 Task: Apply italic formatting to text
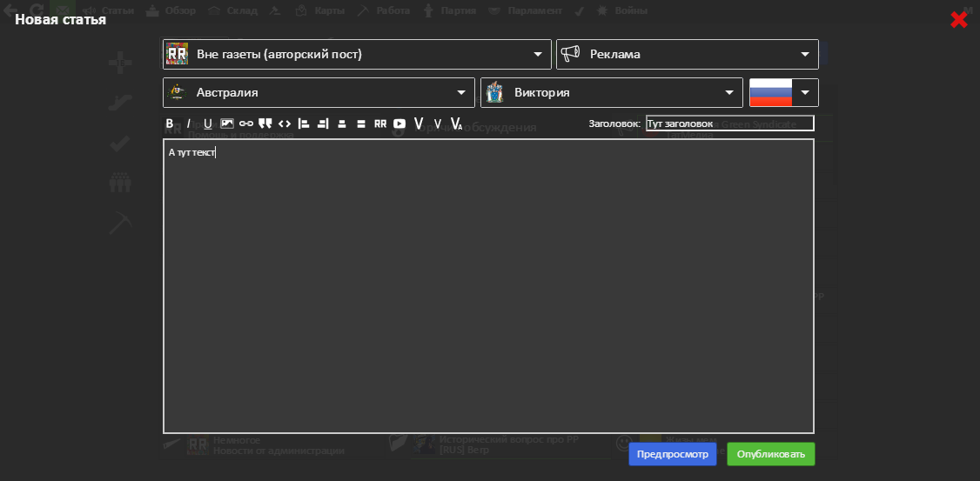pos(188,124)
